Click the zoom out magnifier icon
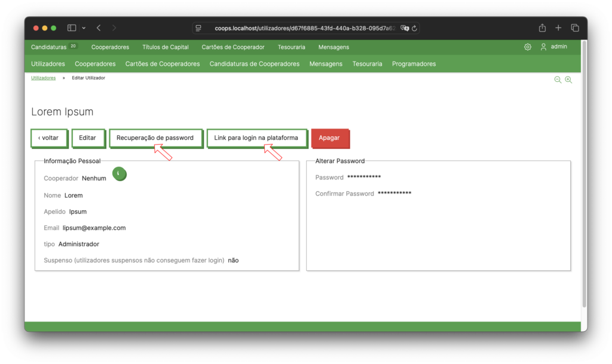 (558, 79)
